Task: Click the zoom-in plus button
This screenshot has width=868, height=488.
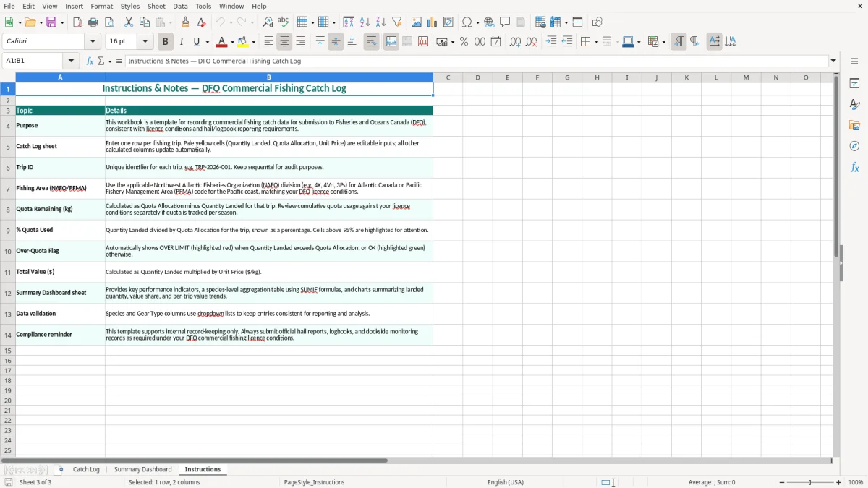Action: tap(839, 482)
